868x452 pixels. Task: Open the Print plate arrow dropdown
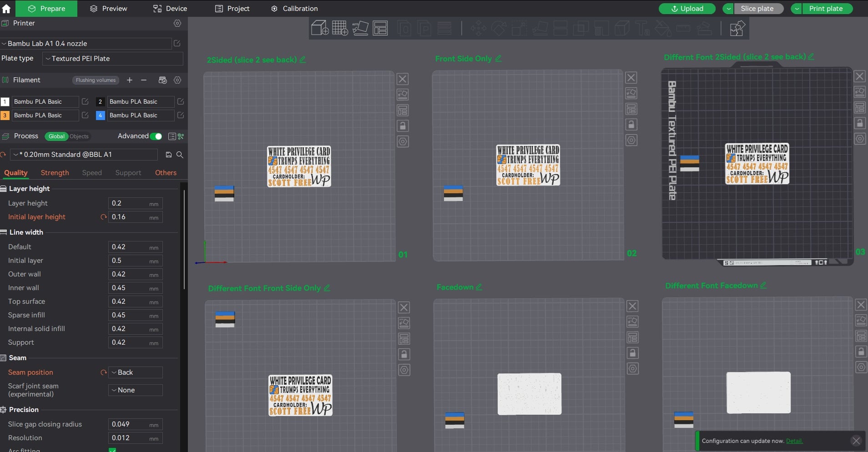[797, 9]
